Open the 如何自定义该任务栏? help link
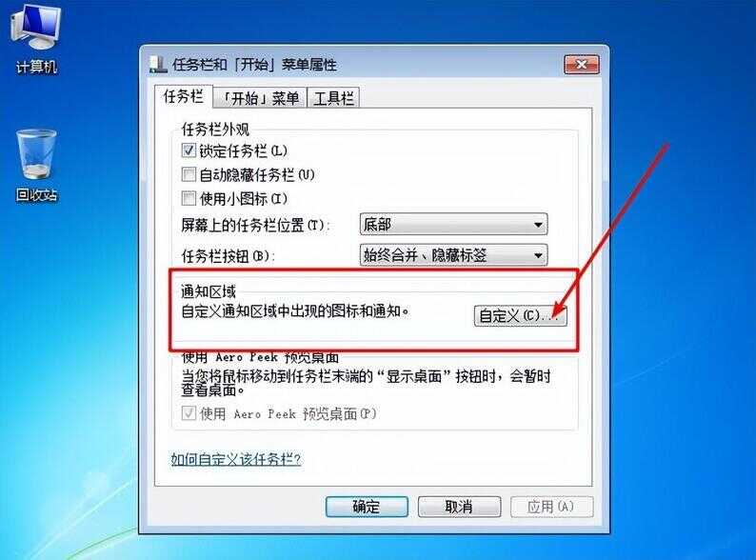 point(236,459)
